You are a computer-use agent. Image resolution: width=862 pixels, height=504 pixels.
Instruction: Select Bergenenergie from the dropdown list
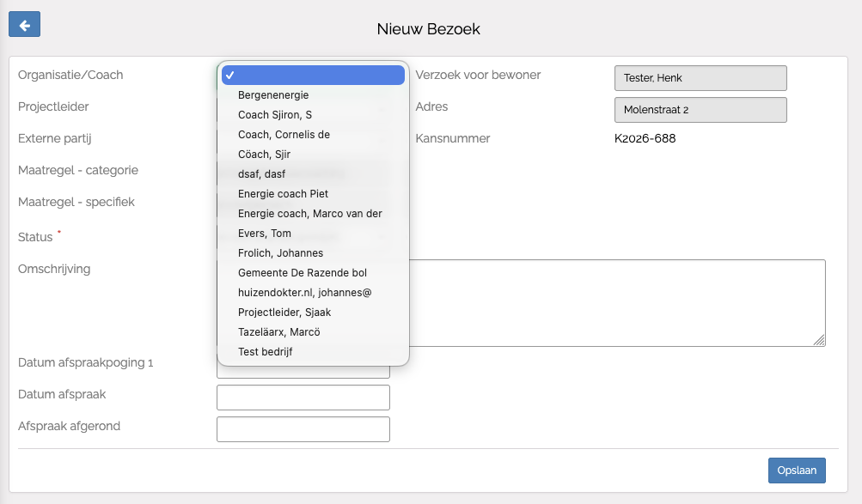pyautogui.click(x=273, y=95)
